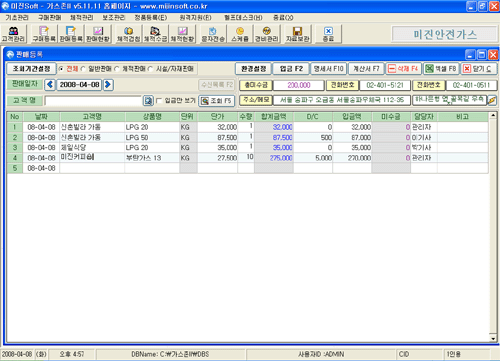The height and width of the screenshot is (361, 500).
Task: Click the 종료 (exit) toolbar icon
Action: [328, 34]
